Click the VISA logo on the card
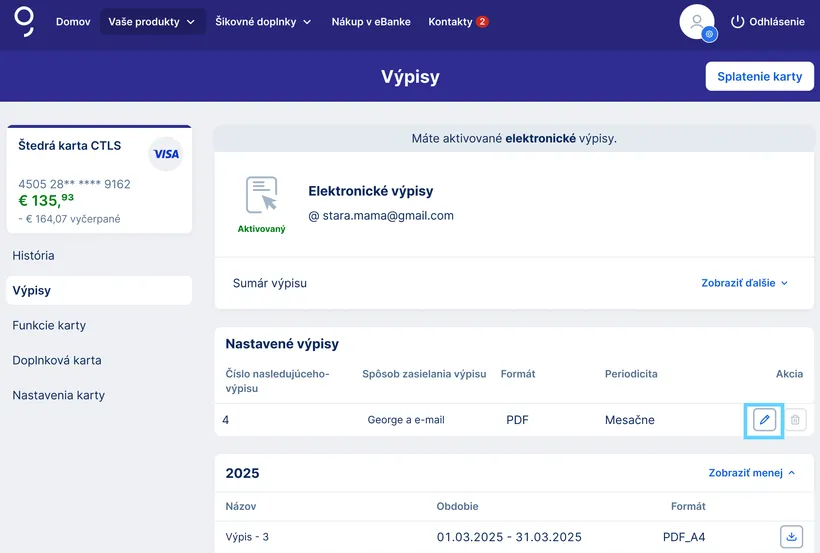Viewport: 820px width, 553px height. point(166,154)
